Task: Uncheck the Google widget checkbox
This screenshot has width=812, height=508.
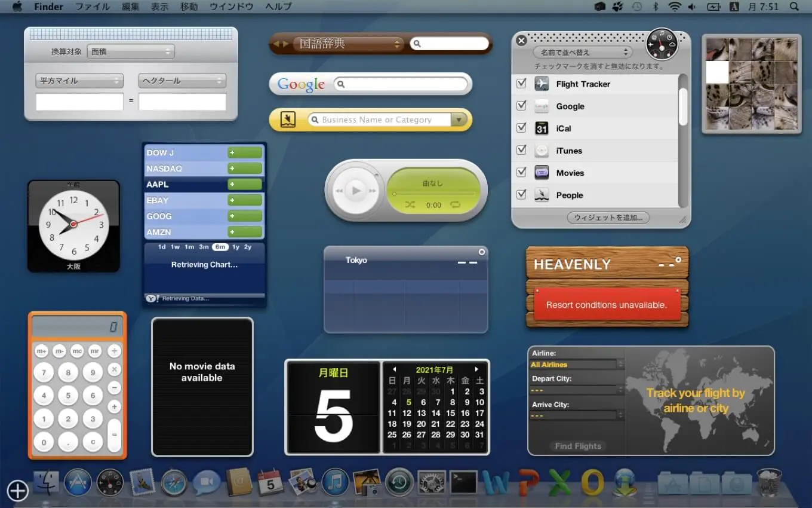Action: (x=521, y=105)
